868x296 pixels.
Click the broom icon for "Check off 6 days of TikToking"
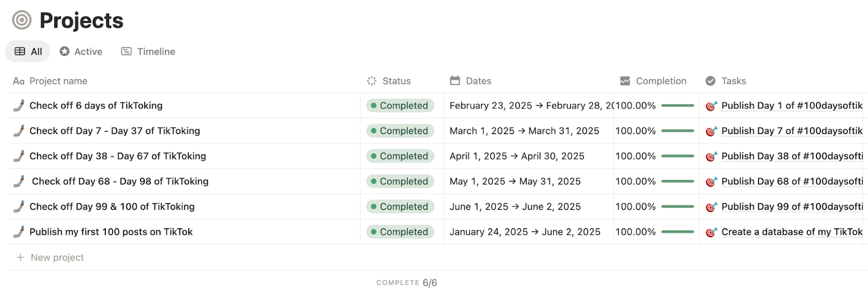point(19,106)
